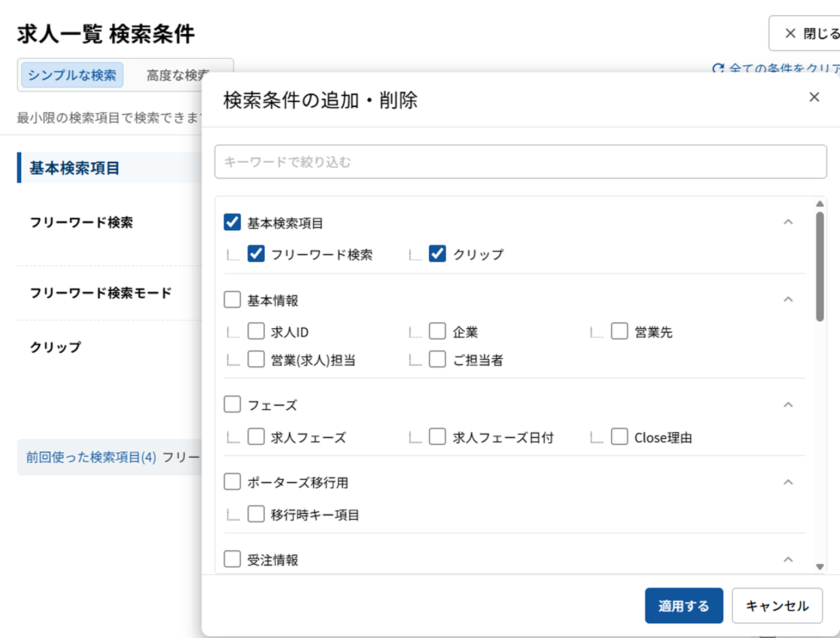The image size is (840, 638).
Task: Uncheck the フリーワード検索 checkbox
Action: [256, 254]
